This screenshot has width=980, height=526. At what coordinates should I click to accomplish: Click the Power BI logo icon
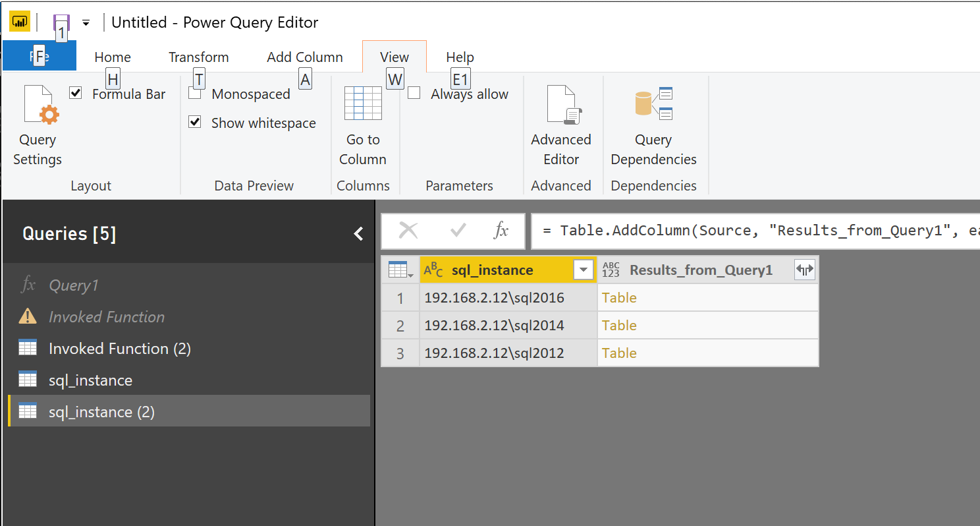(x=19, y=22)
